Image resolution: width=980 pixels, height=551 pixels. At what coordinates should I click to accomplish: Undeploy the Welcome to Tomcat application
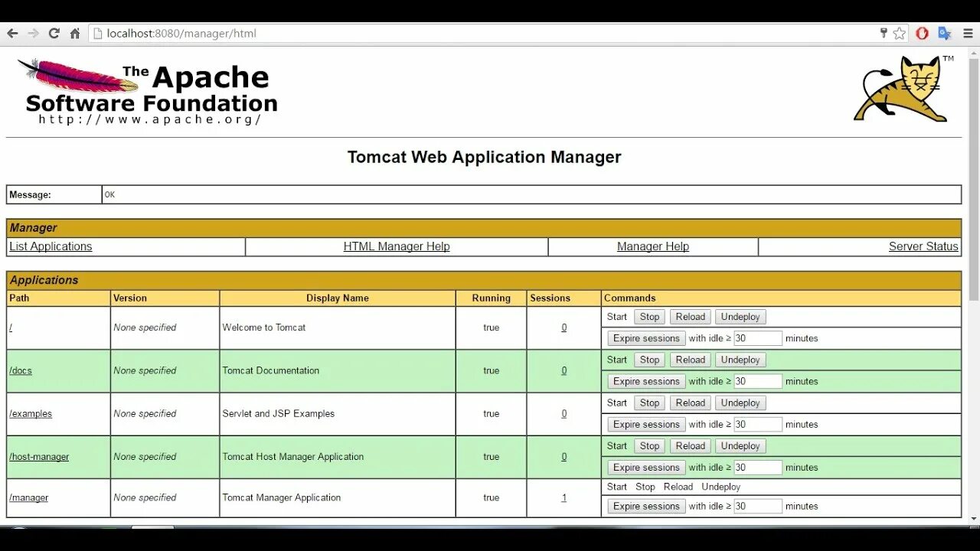click(x=740, y=317)
